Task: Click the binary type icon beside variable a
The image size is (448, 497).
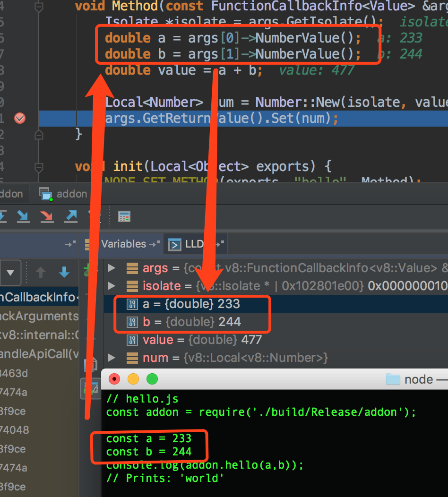Action: [132, 304]
